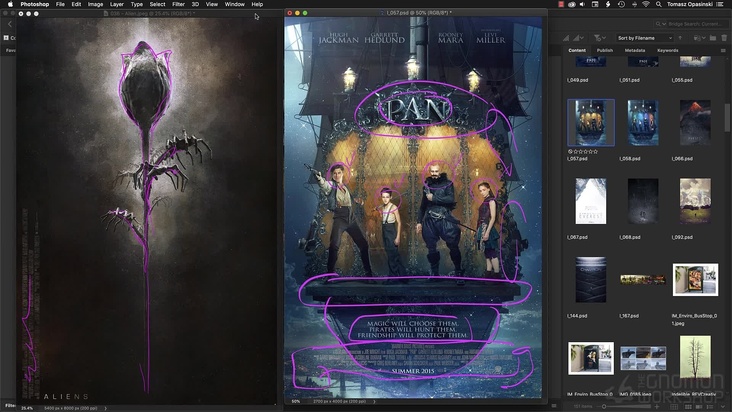This screenshot has width=732, height=412.
Task: Click the I_055.psd file name
Action: [682, 80]
